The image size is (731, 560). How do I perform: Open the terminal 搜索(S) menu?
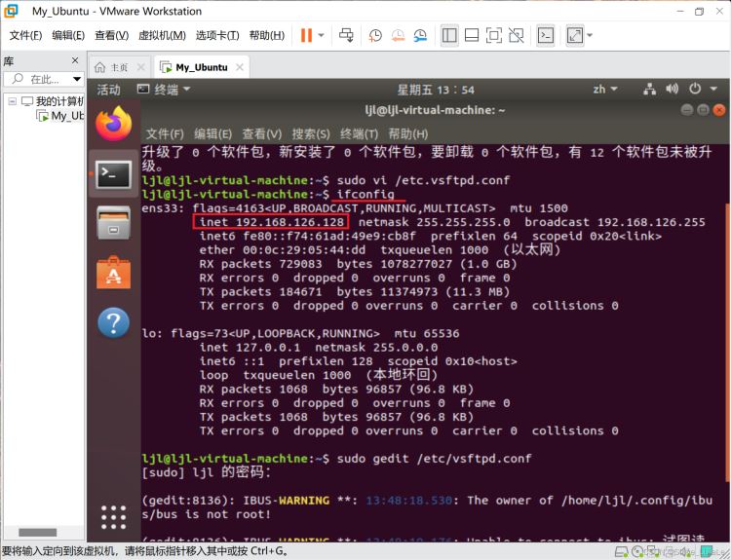(311, 134)
